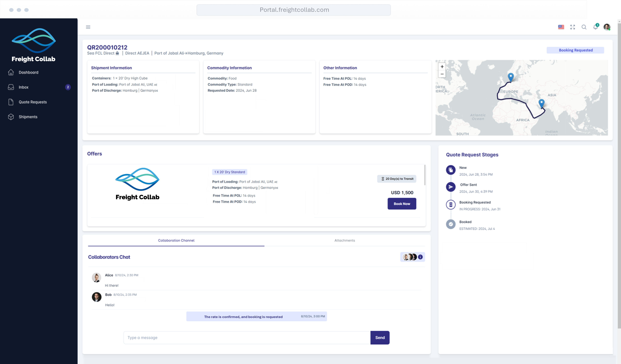Go to Dashboard in sidebar
The image size is (621, 364).
[28, 72]
